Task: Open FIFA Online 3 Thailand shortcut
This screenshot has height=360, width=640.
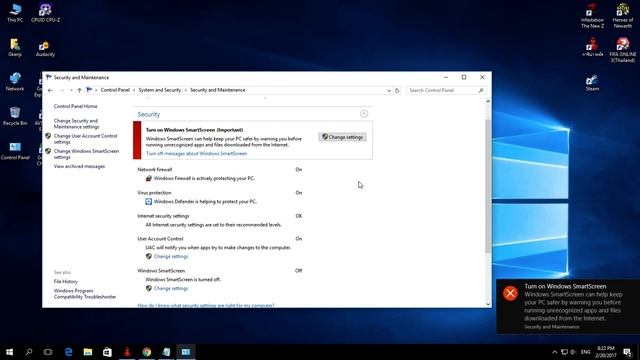Action: pos(622,50)
